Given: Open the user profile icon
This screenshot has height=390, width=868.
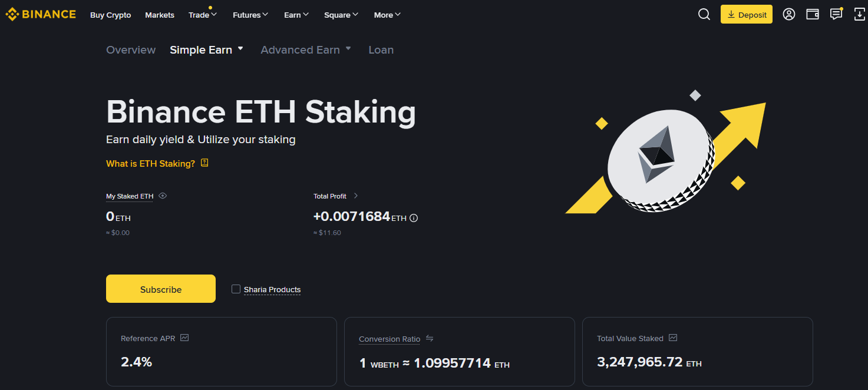Looking at the screenshot, I should [x=789, y=15].
